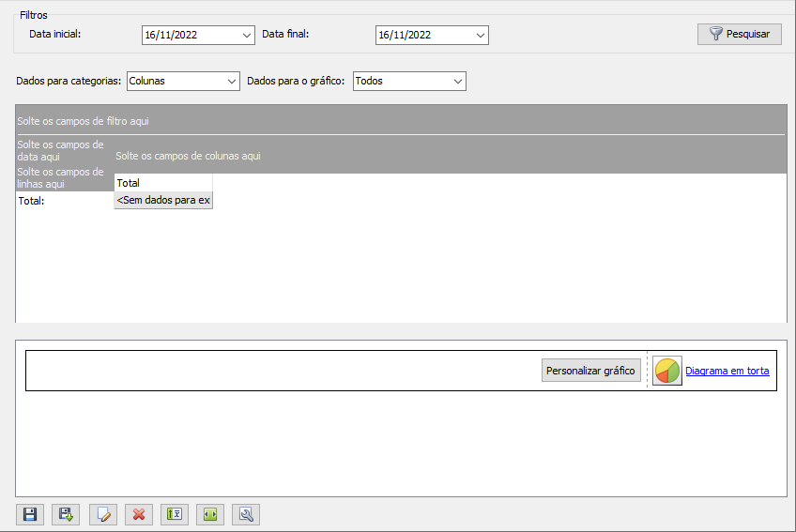Screen dimensions: 796x532
Task: Click the 'Data inicial:' label
Action: 54,34
